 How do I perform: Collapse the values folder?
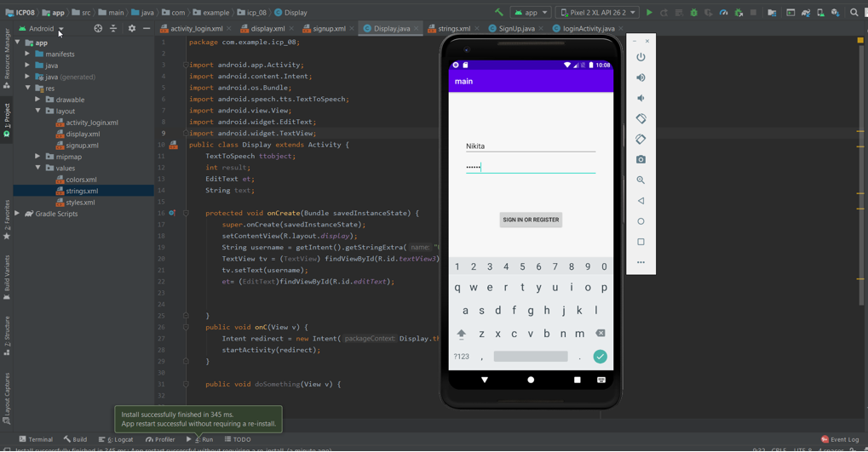pyautogui.click(x=37, y=168)
